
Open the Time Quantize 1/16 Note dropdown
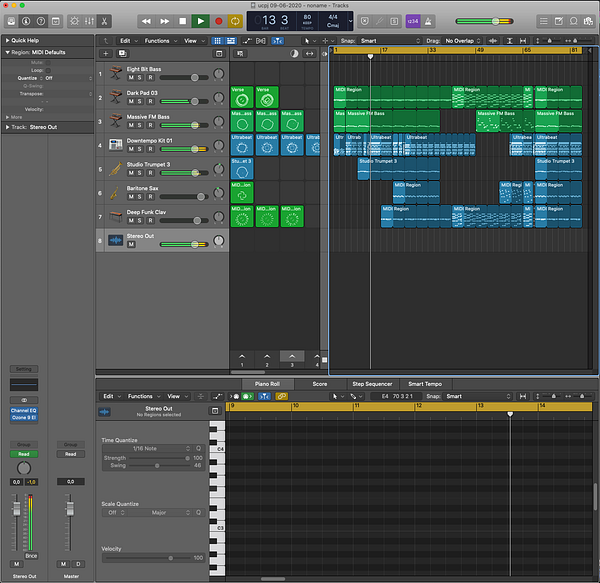tap(145, 448)
